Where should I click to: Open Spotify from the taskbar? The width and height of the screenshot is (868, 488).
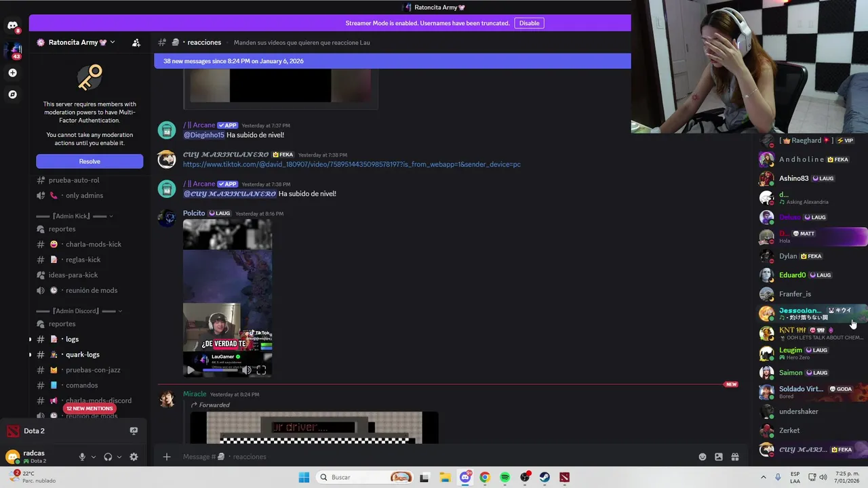coord(505,477)
